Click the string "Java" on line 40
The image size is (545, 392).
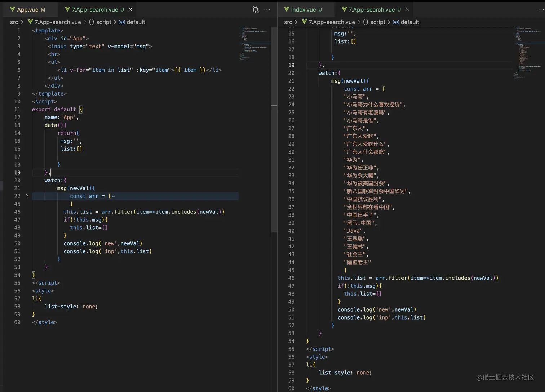(x=353, y=231)
